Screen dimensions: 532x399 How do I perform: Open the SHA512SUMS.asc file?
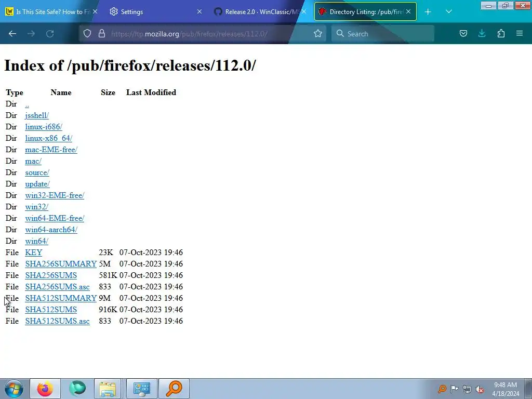click(57, 321)
